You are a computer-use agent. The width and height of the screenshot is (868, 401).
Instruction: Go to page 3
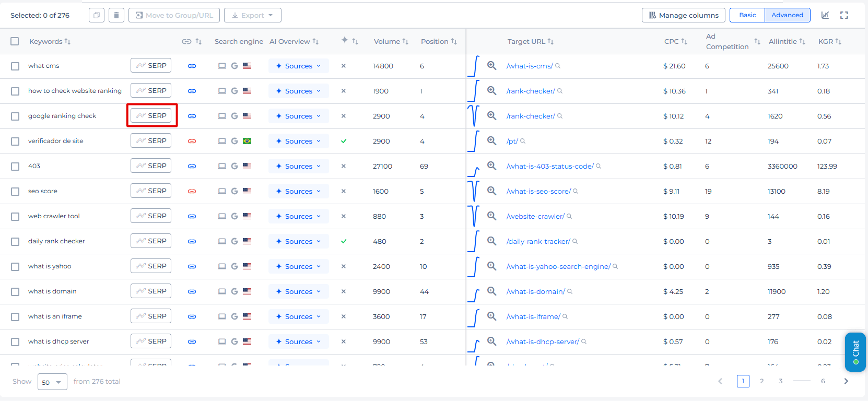[x=781, y=381]
